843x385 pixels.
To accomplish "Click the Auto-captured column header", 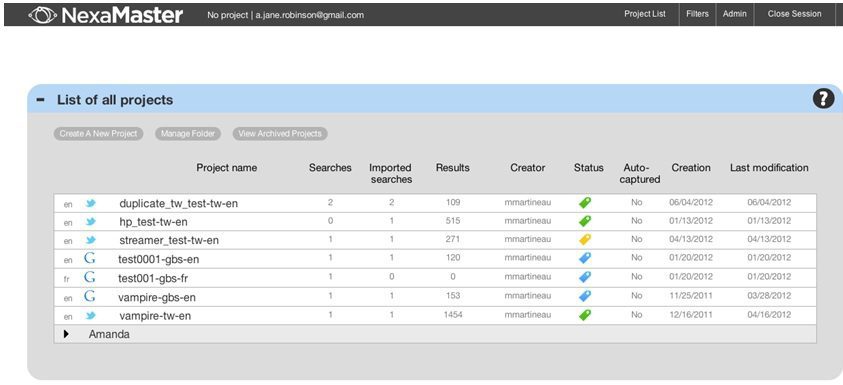I will point(640,173).
